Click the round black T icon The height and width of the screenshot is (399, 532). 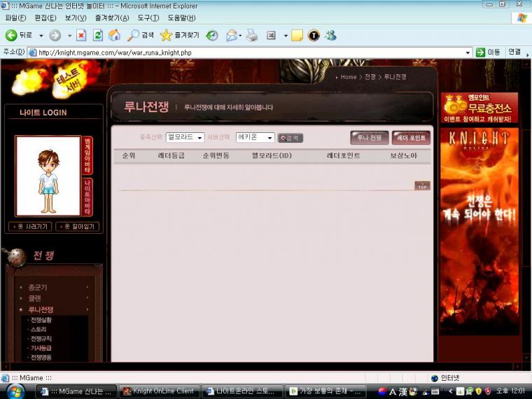tap(314, 35)
